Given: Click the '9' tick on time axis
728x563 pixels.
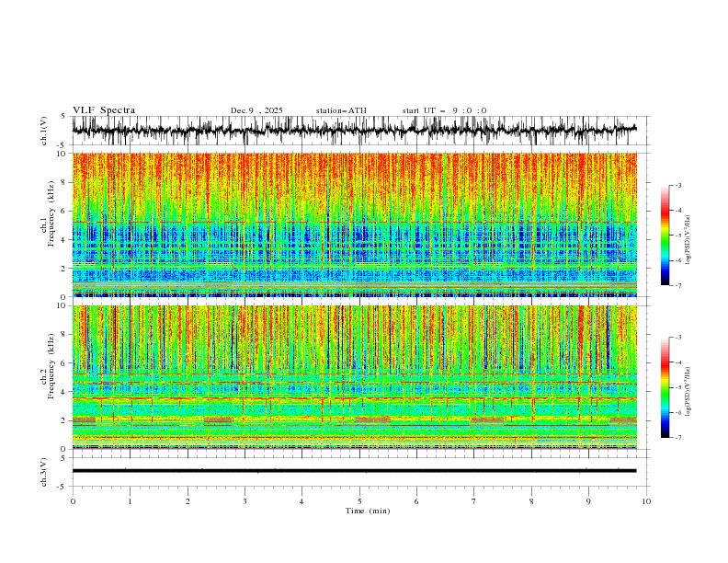Looking at the screenshot, I should (x=588, y=501).
